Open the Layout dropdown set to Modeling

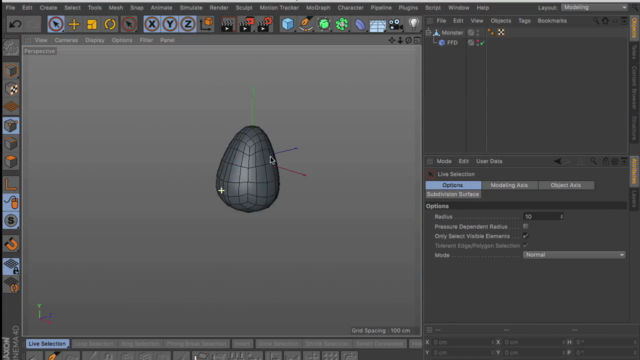tap(594, 7)
